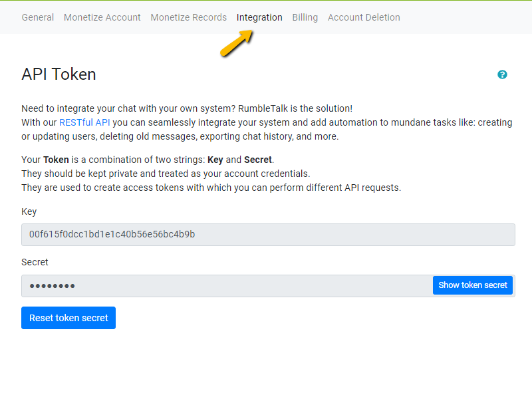
Task: Click the Reset token secret button
Action: (x=68, y=318)
